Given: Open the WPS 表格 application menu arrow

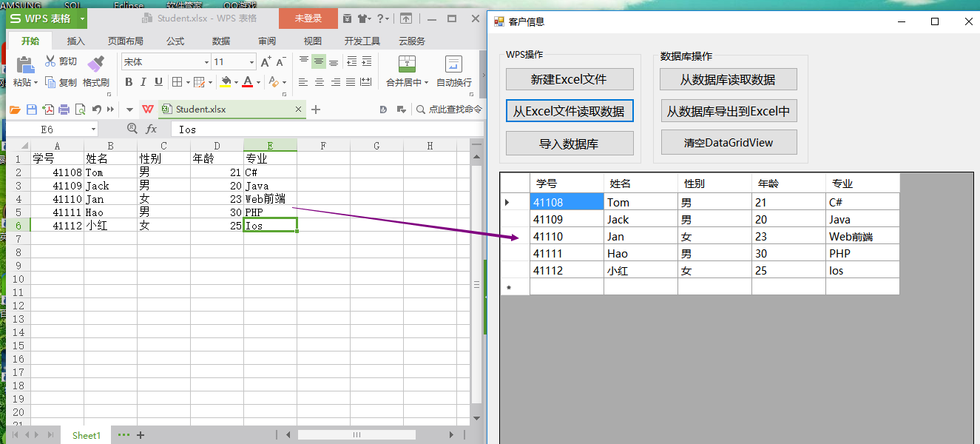Looking at the screenshot, I should 82,18.
